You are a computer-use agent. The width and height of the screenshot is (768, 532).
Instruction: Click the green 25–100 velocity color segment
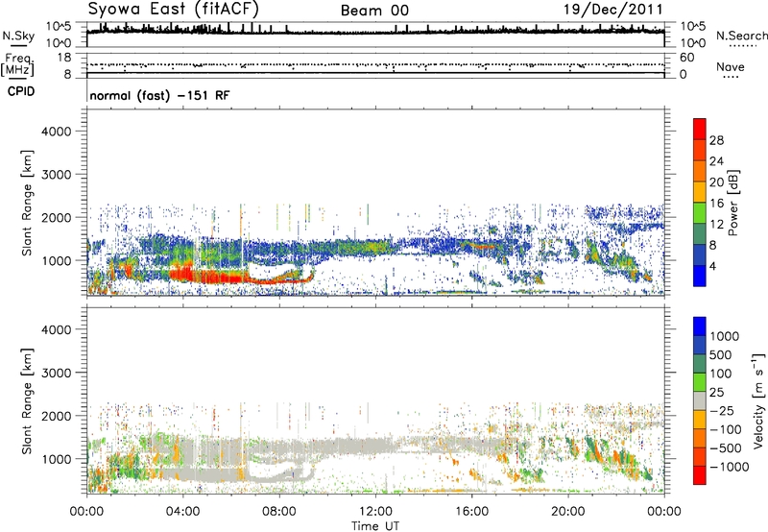tap(700, 382)
